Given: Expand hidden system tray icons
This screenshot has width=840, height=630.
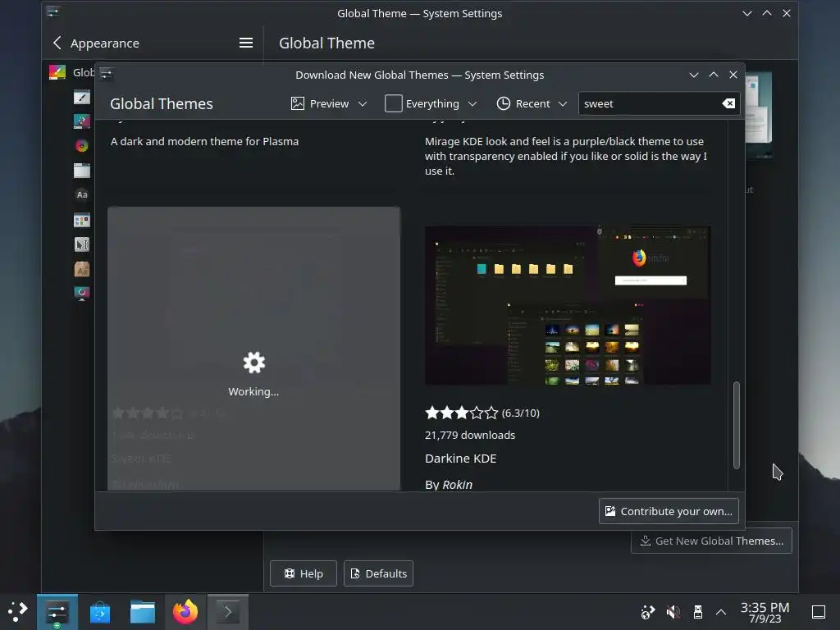Looking at the screenshot, I should click(x=721, y=612).
